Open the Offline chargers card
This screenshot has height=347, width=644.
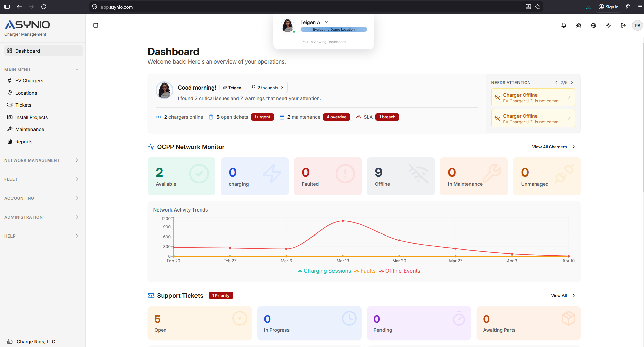pyautogui.click(x=401, y=176)
